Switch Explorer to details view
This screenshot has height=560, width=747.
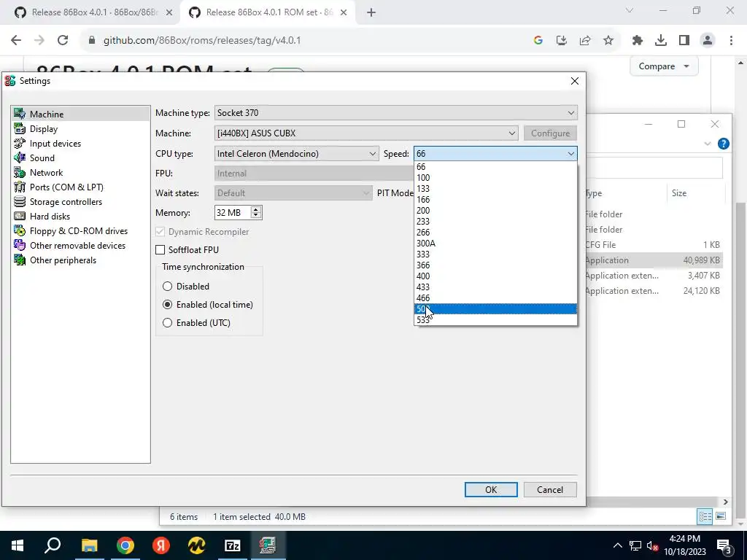click(x=705, y=516)
